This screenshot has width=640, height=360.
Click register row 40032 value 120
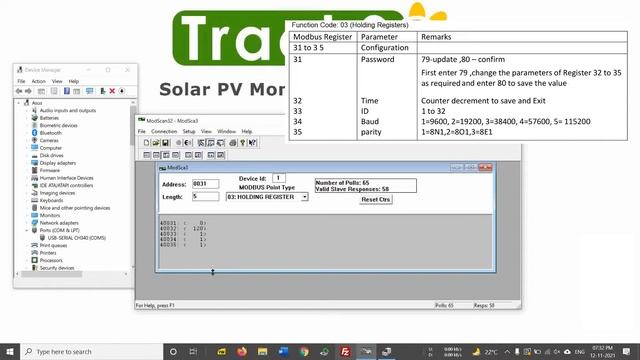[183, 229]
